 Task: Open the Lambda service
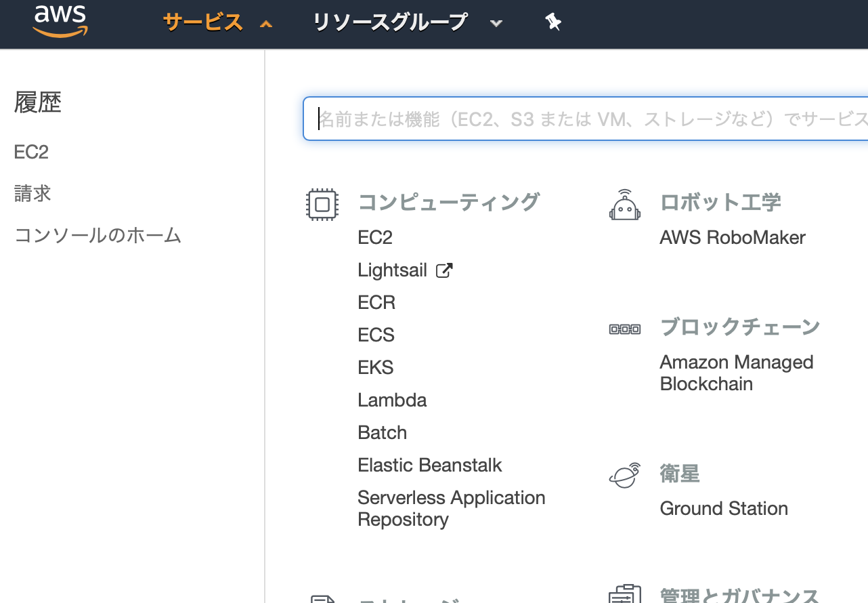[x=392, y=400]
